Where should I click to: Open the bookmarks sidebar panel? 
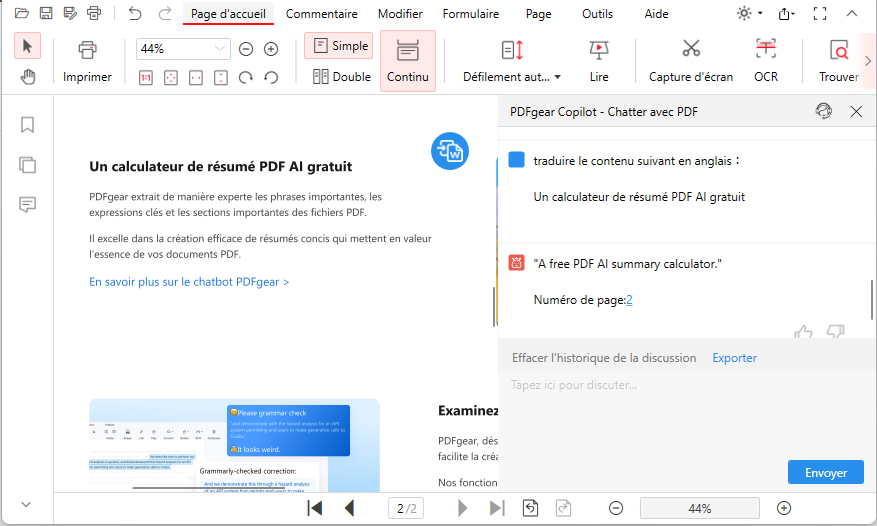tap(27, 124)
